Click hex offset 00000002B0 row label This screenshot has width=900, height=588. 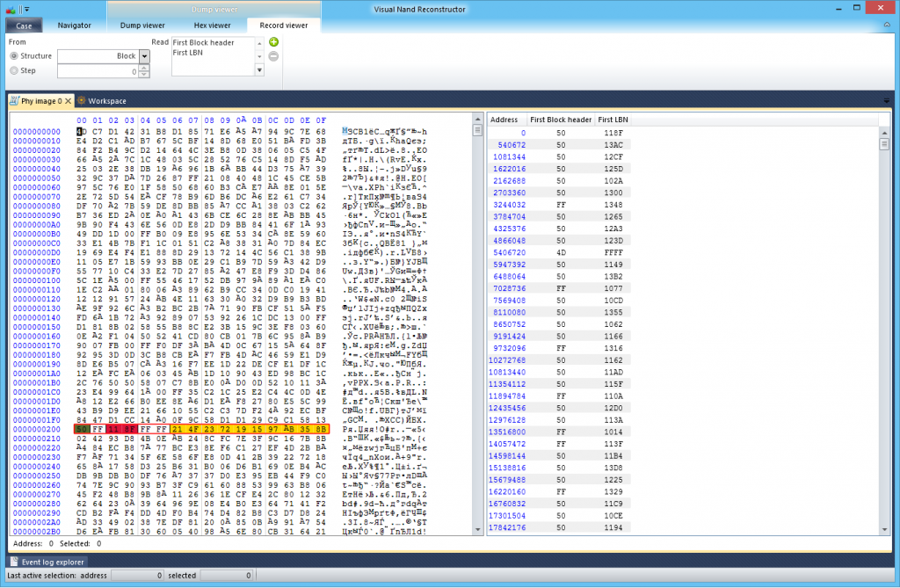click(x=37, y=532)
